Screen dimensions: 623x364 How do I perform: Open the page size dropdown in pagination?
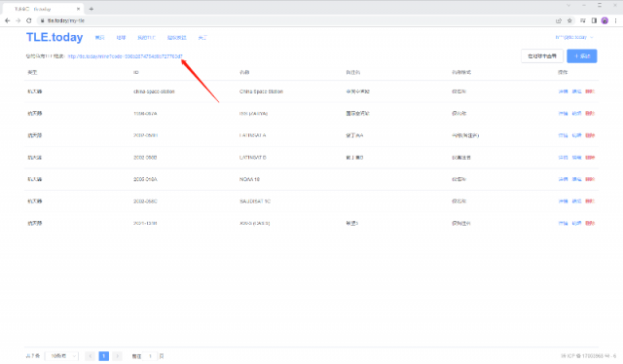(x=61, y=356)
